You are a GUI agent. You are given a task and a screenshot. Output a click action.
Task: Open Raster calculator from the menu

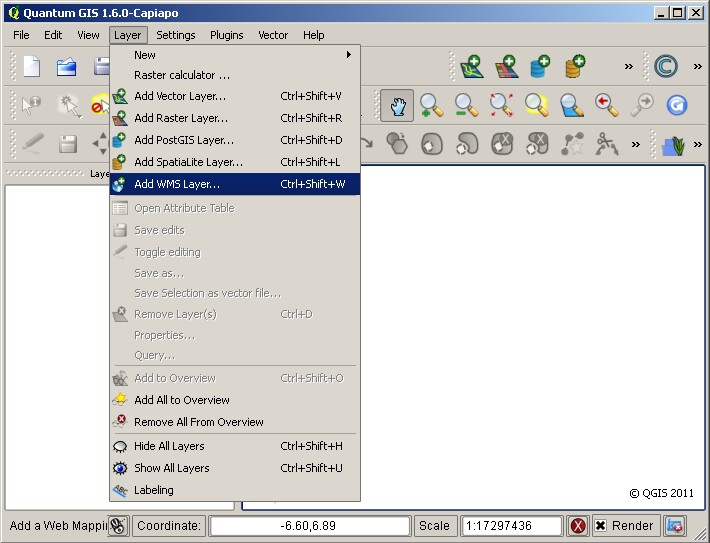(235, 75)
